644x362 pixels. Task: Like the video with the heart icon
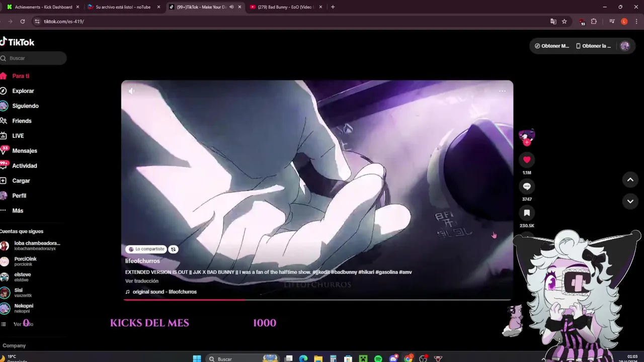(527, 160)
